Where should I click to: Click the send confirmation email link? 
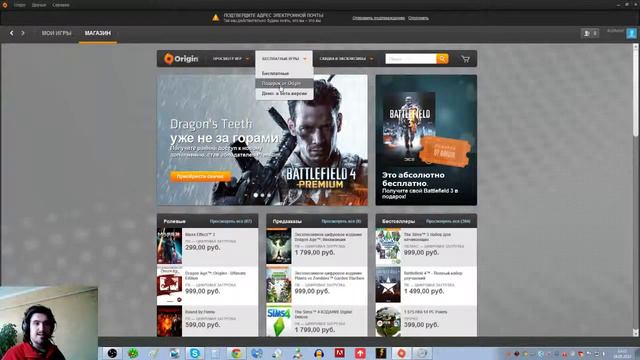click(x=378, y=18)
